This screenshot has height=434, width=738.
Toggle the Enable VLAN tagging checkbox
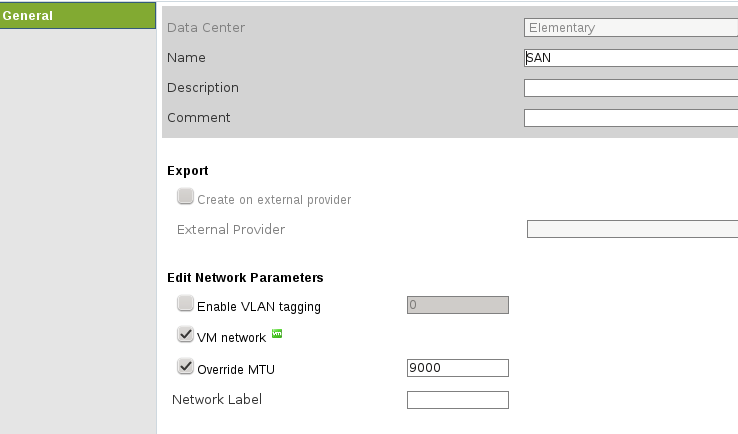point(185,304)
